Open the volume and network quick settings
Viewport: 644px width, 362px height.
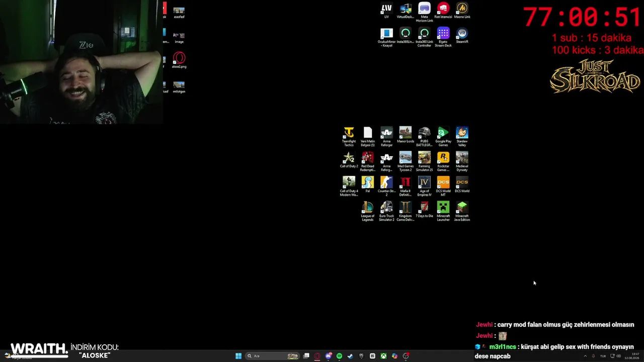[615, 356]
